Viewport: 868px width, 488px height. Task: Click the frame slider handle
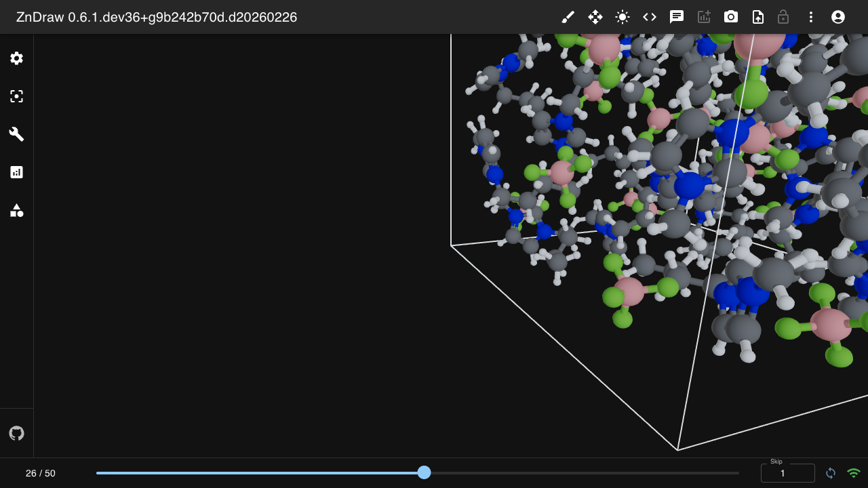point(424,472)
